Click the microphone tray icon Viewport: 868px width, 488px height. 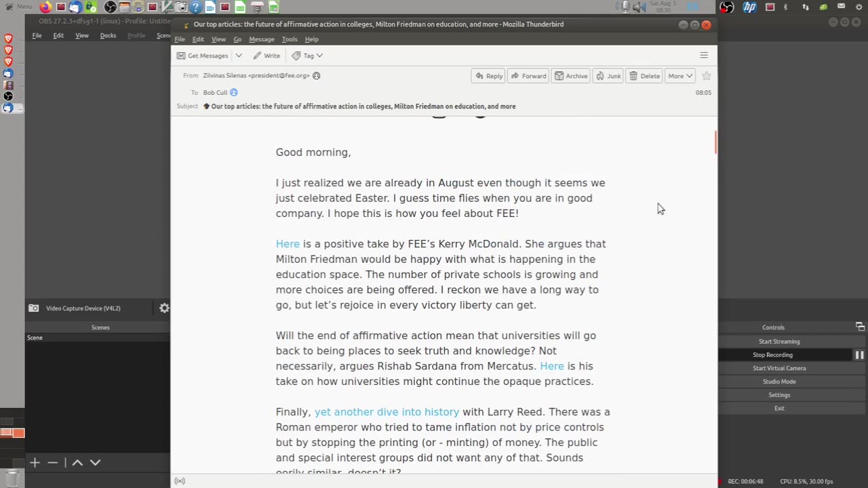625,7
